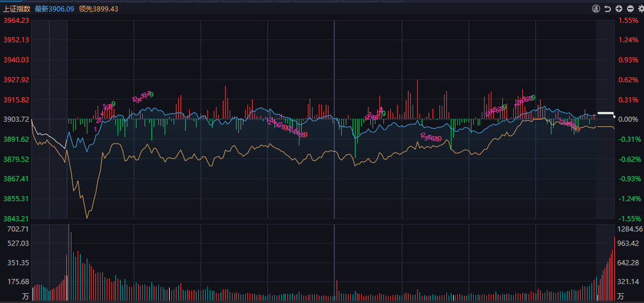Click the 963.42 right volume axis label
Image resolution: width=644 pixels, height=303 pixels.
pyautogui.click(x=629, y=244)
